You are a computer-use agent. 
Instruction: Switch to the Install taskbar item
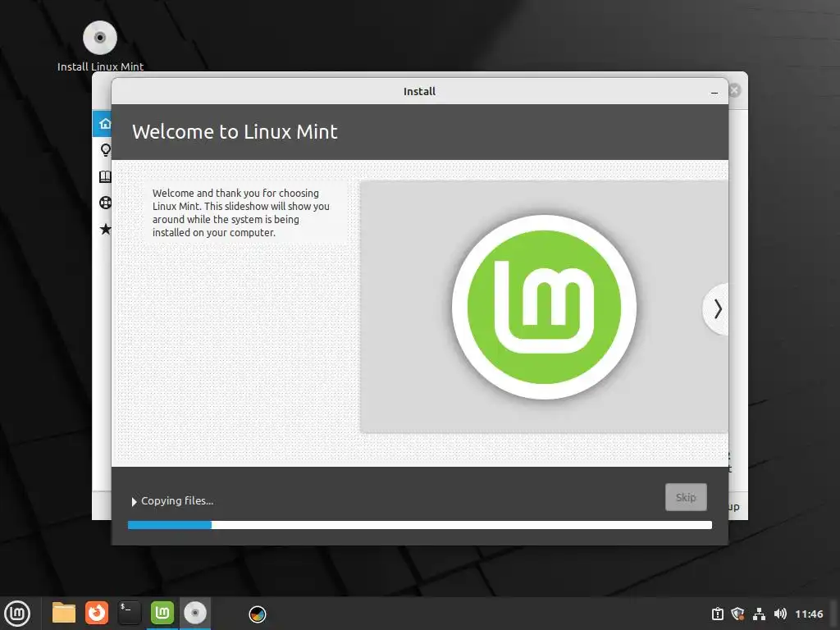(x=195, y=613)
